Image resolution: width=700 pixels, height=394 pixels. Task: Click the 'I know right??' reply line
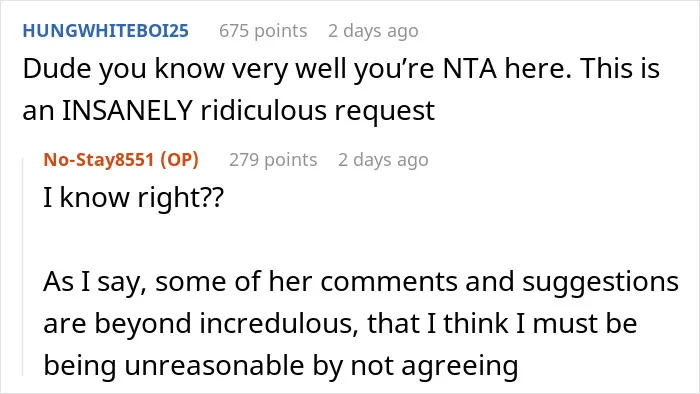(x=133, y=198)
